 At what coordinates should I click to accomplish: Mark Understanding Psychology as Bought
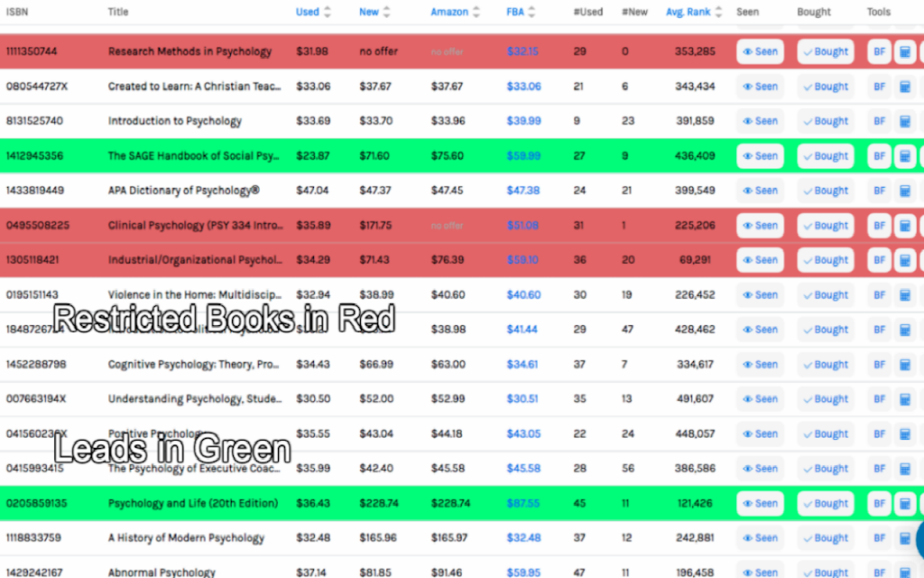826,399
